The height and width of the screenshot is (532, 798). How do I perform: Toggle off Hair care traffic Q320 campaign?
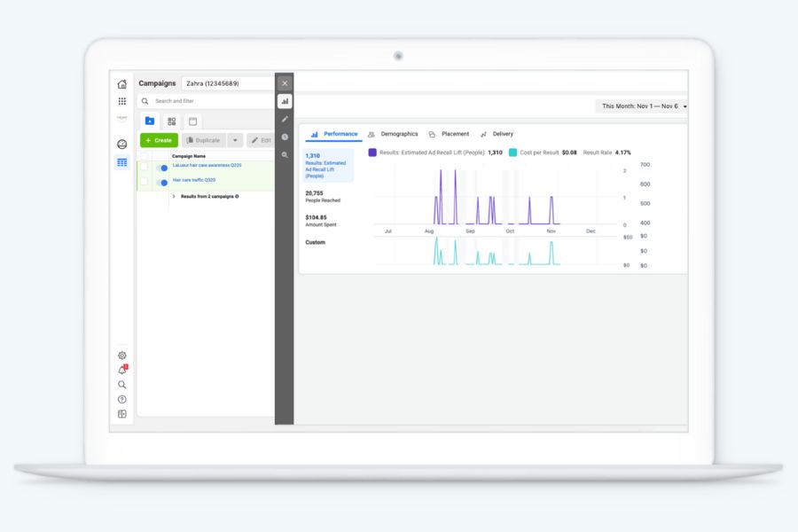162,183
